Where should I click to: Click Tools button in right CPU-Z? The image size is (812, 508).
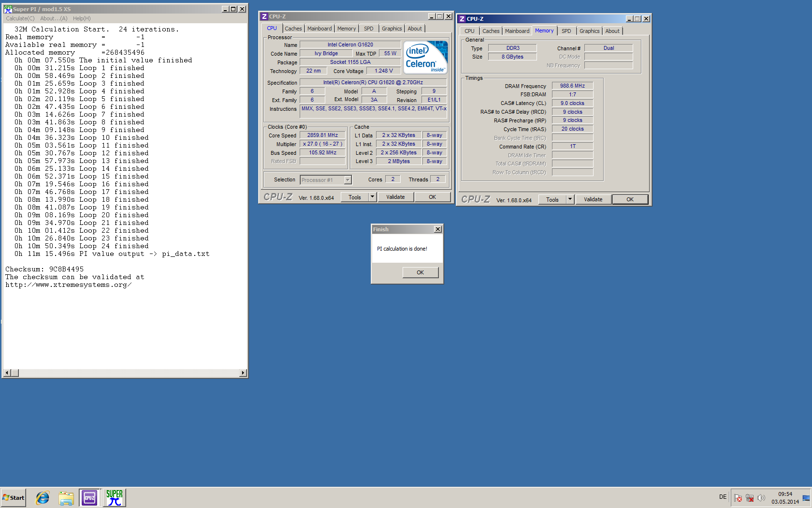coord(552,199)
